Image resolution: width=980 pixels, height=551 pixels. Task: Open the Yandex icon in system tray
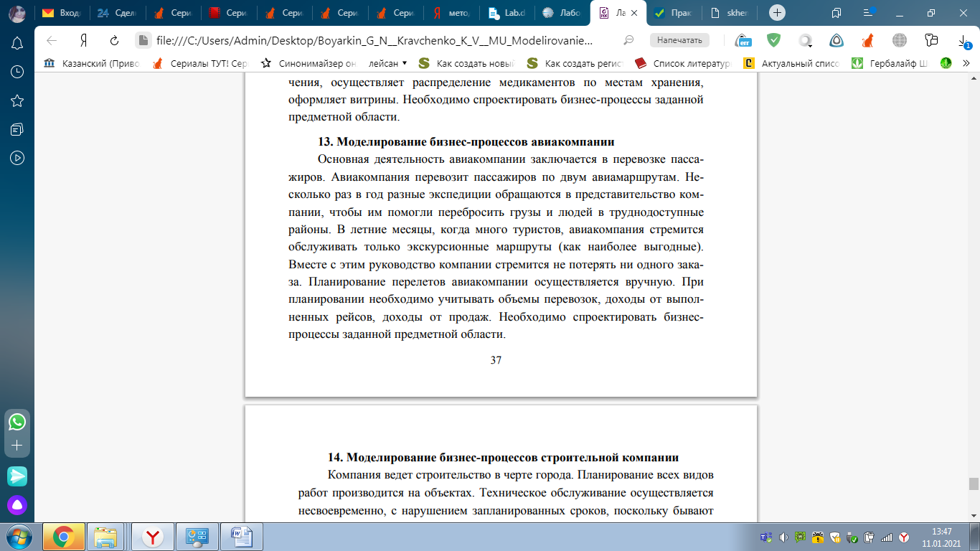point(904,537)
